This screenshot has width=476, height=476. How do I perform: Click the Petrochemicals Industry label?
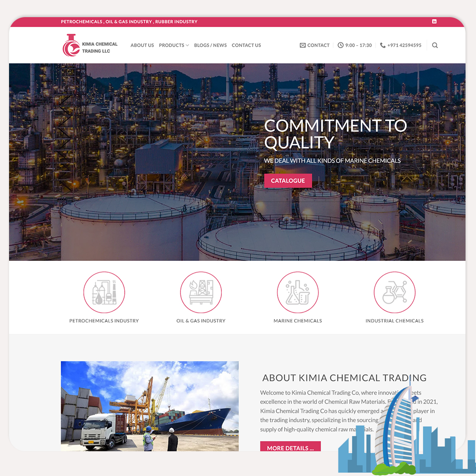pyautogui.click(x=104, y=321)
